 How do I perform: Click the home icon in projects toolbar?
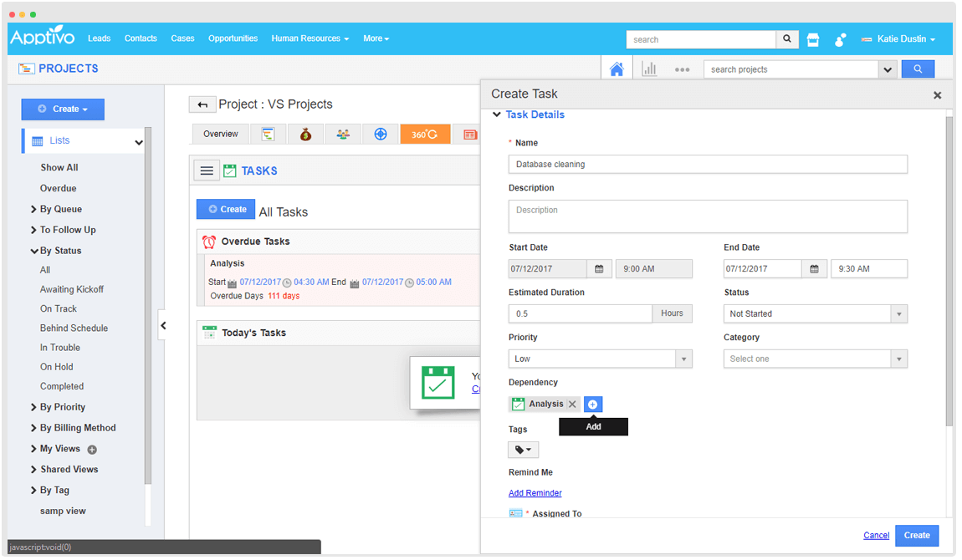pos(617,69)
